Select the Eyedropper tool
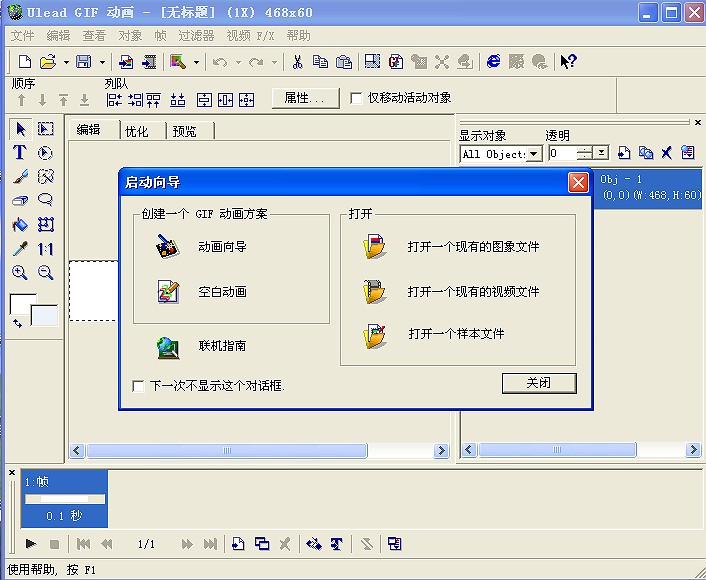The height and width of the screenshot is (580, 706). tap(20, 249)
